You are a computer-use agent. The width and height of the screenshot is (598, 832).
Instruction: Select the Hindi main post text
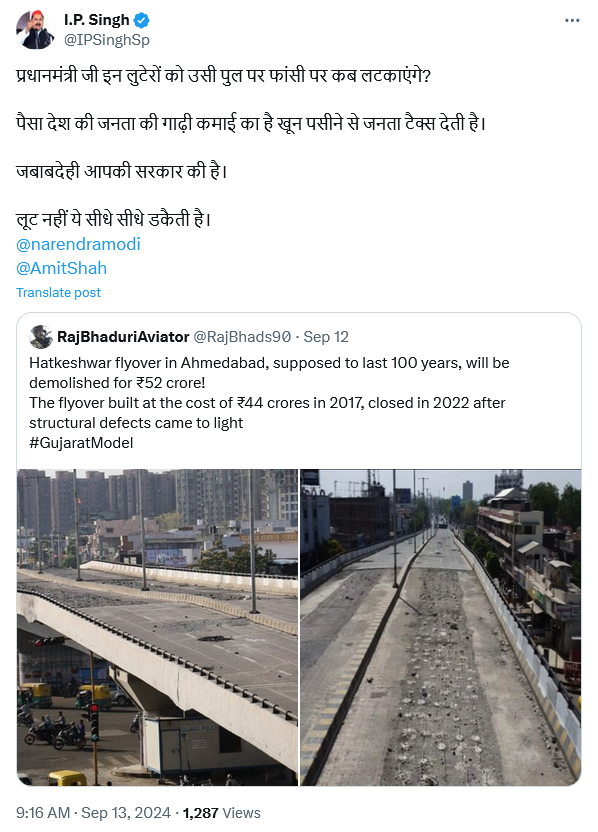(250, 148)
